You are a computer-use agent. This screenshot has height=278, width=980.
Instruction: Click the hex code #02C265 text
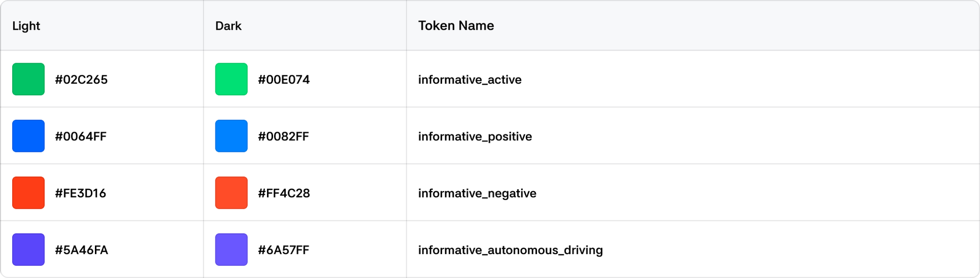(81, 80)
